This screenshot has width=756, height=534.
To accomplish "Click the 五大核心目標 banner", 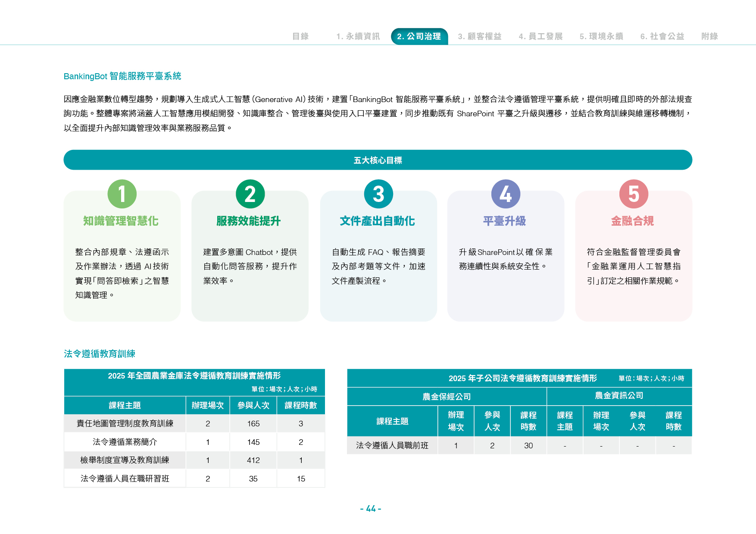I will point(378,160).
